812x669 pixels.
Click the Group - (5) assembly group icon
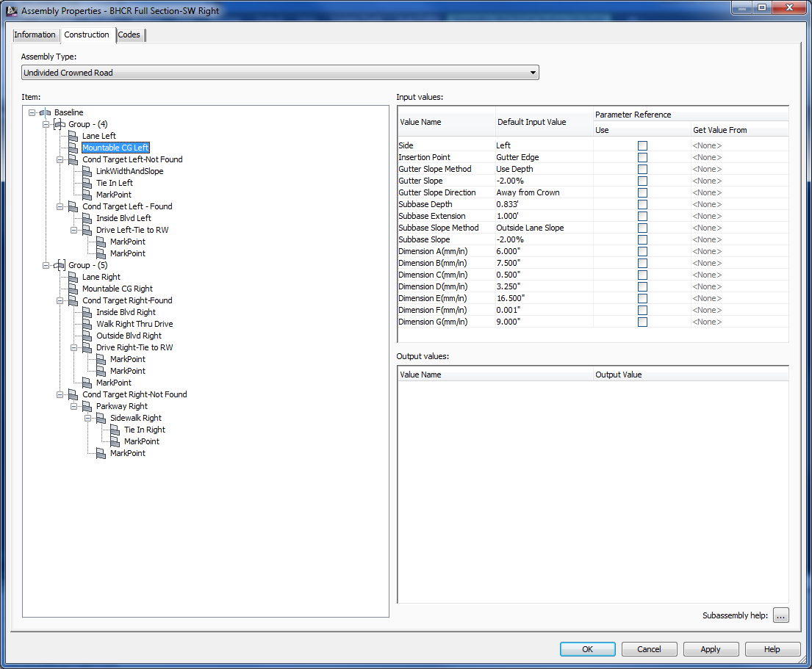(x=60, y=265)
